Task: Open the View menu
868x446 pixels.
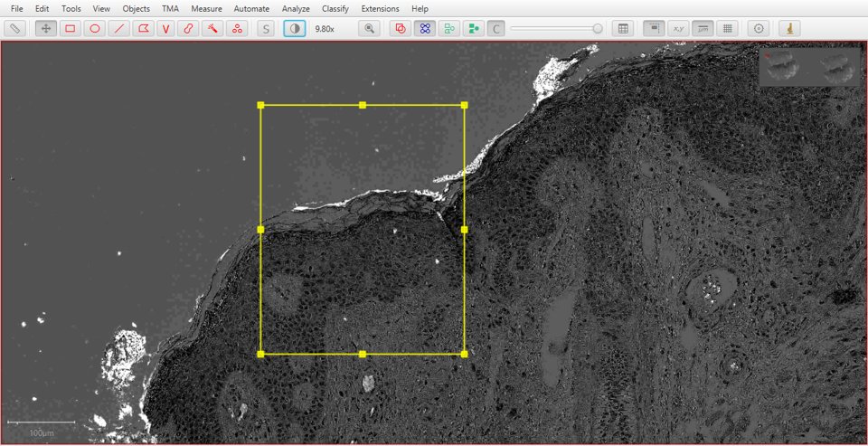Action: [101, 9]
